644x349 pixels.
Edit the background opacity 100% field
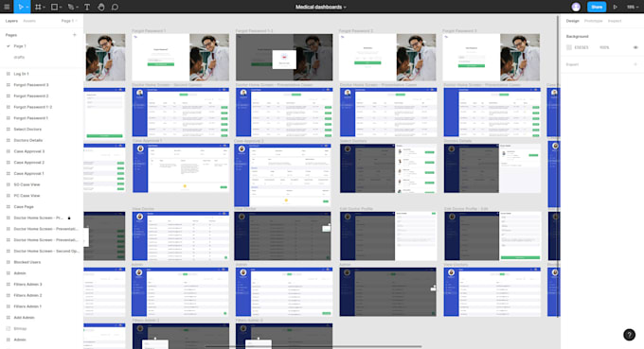(x=604, y=47)
